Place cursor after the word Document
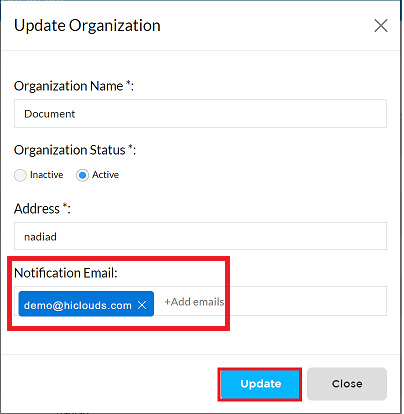Screen dimensions: 404x414 [x=77, y=114]
